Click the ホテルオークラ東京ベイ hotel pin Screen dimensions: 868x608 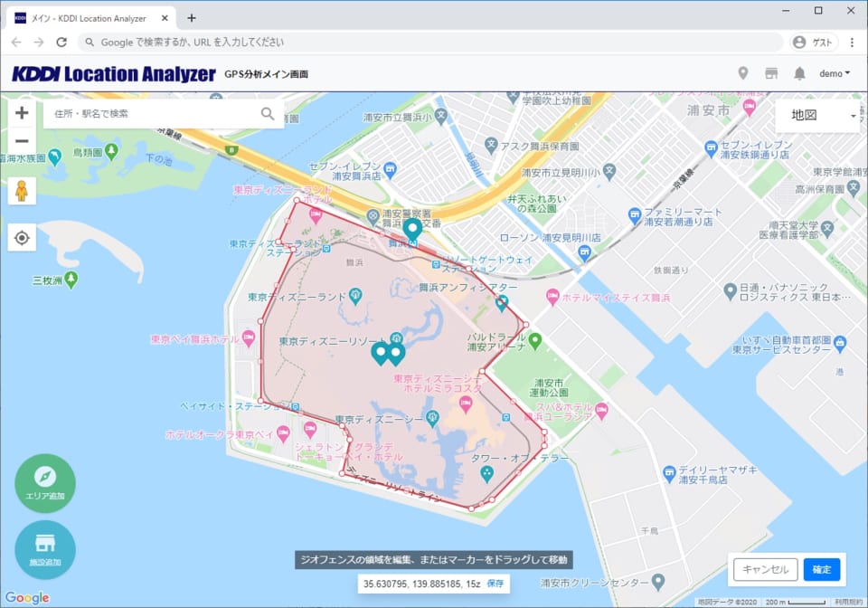point(283,434)
